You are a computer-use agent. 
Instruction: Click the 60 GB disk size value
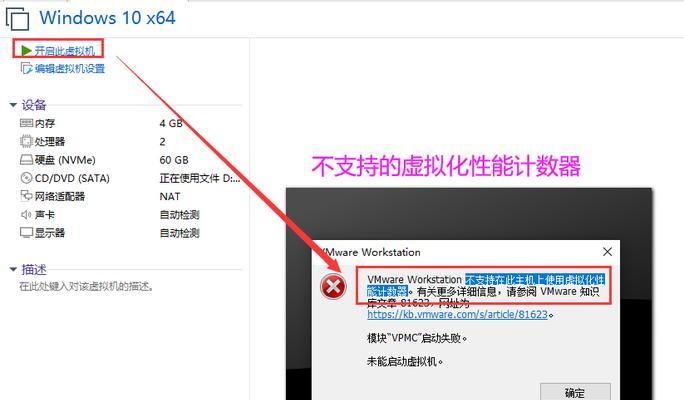(174, 160)
